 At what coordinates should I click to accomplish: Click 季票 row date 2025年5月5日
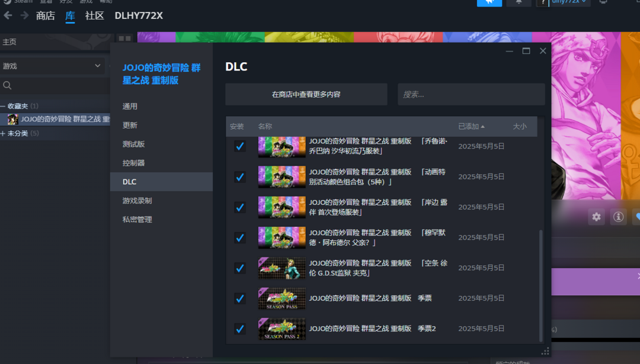(x=481, y=298)
